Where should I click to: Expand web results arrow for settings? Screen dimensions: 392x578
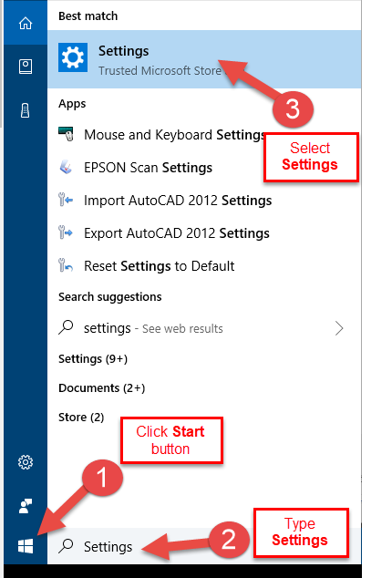[339, 328]
